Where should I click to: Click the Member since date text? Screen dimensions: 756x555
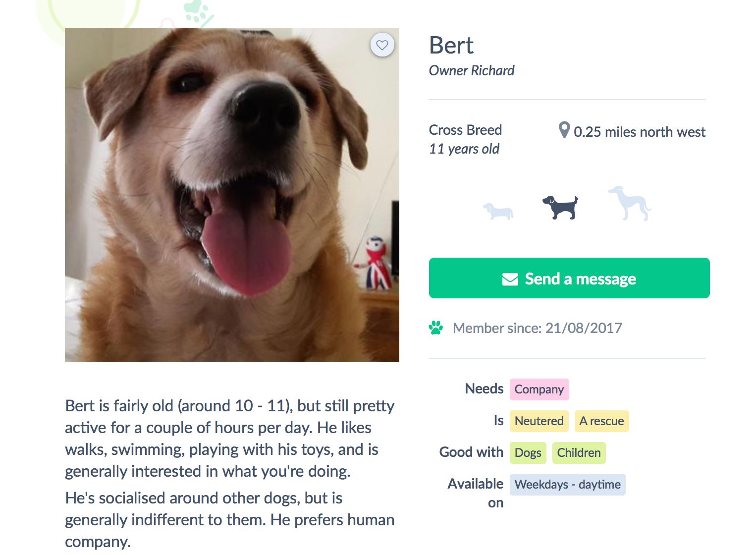(538, 328)
